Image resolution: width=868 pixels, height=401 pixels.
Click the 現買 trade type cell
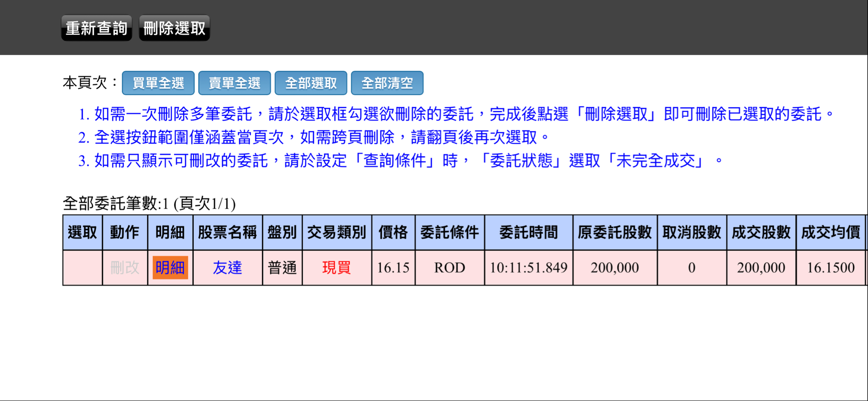click(x=336, y=268)
